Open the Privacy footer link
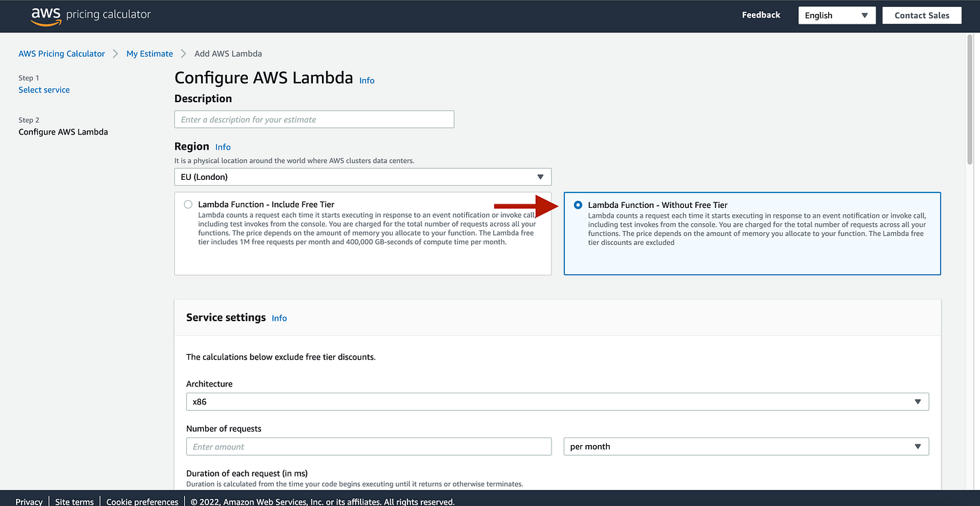 pyautogui.click(x=29, y=502)
